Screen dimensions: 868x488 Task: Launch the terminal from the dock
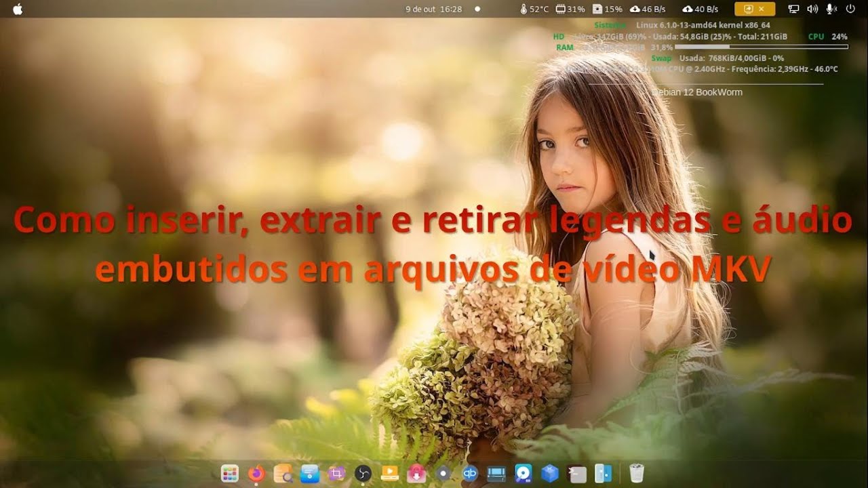tap(576, 473)
